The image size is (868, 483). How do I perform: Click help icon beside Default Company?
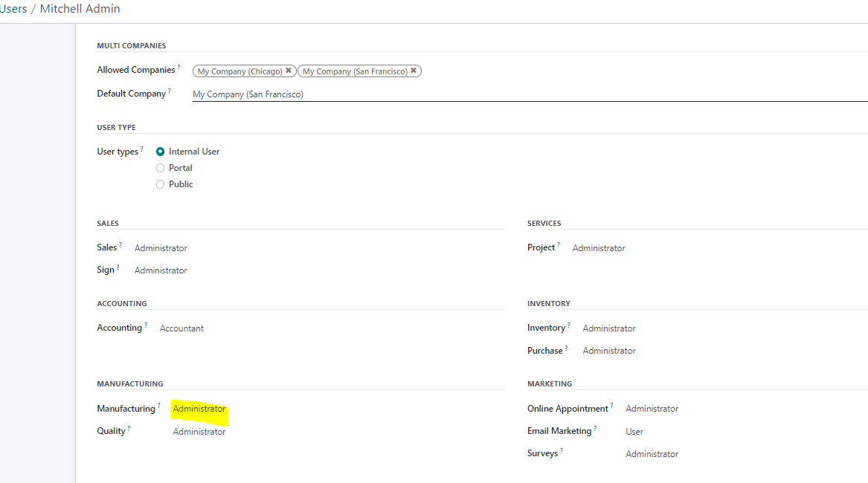tap(170, 91)
